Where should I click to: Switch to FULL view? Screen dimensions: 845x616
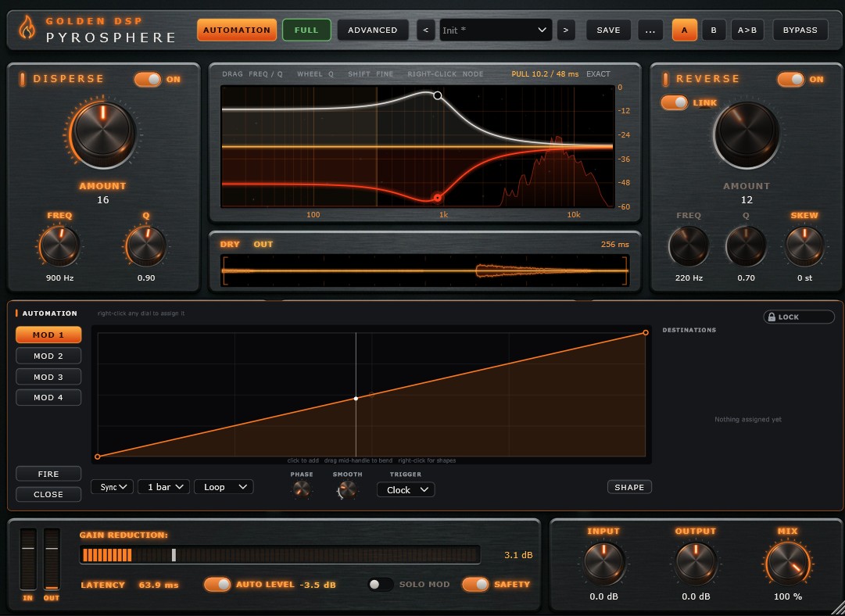tap(306, 30)
